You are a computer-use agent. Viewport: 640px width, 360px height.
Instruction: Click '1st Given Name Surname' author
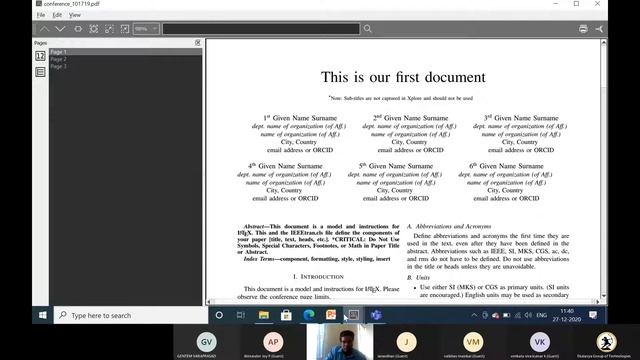point(300,118)
